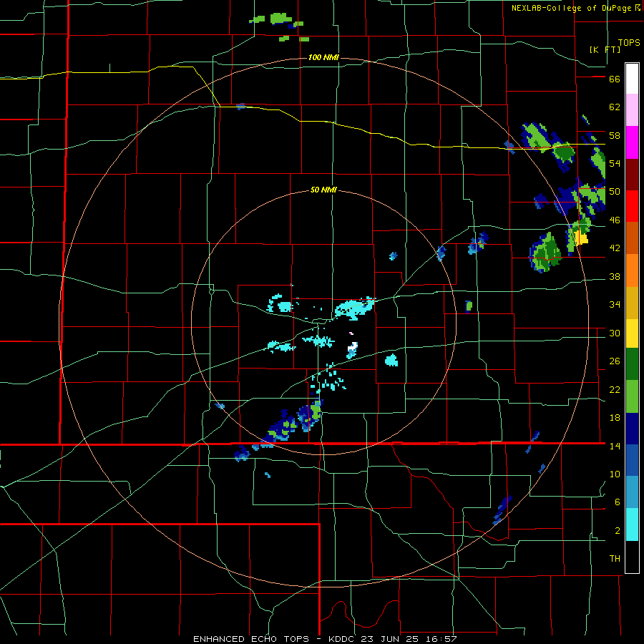Click the 34 legend value
644x644 pixels.
615,305
